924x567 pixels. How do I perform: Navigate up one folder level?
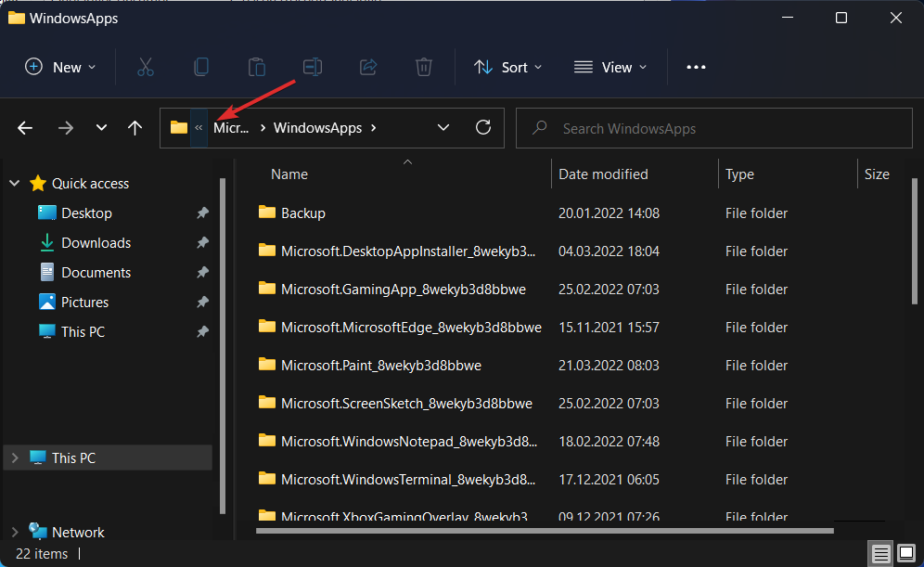point(135,127)
